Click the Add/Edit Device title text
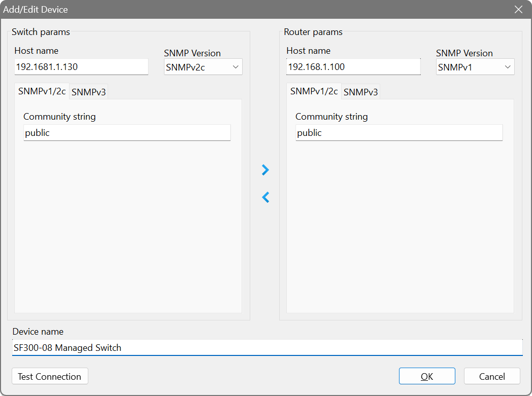 [x=36, y=10]
